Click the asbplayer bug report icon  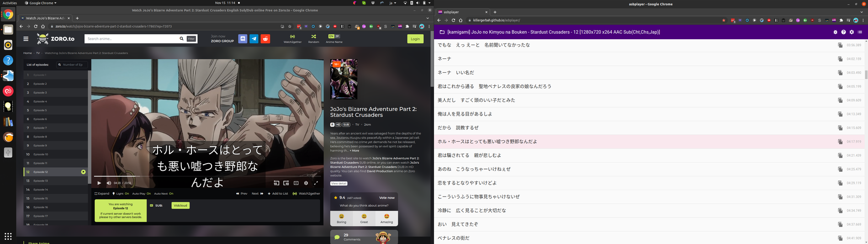[x=835, y=32]
